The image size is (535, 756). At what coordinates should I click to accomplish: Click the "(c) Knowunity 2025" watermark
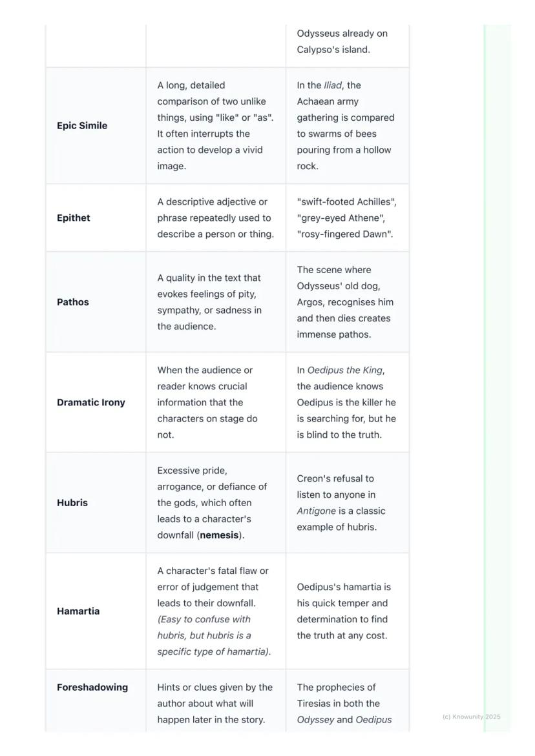[x=471, y=717]
